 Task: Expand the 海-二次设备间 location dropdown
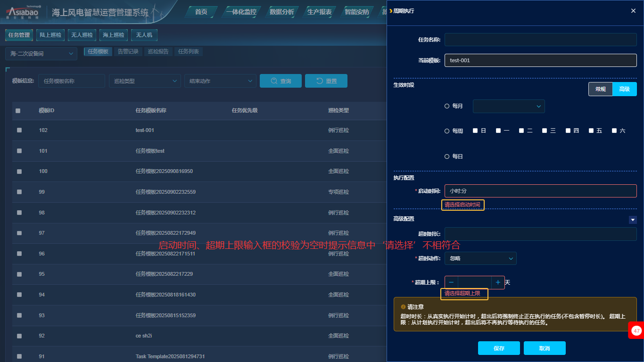click(41, 54)
